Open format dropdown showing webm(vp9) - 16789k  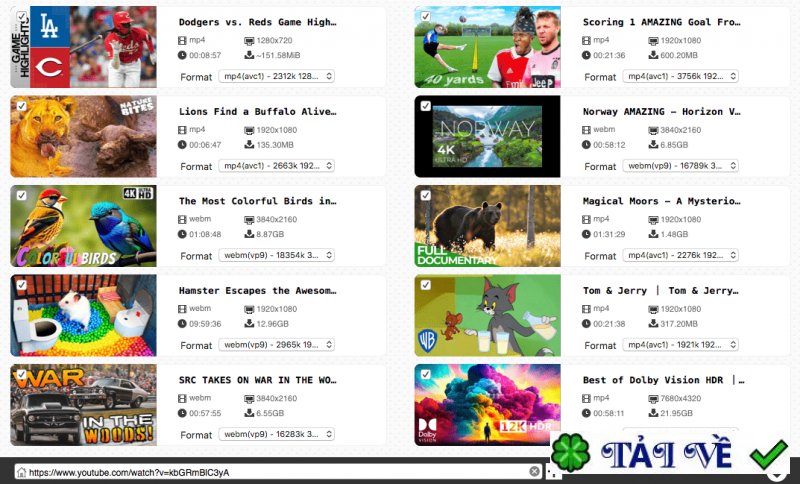(x=681, y=166)
